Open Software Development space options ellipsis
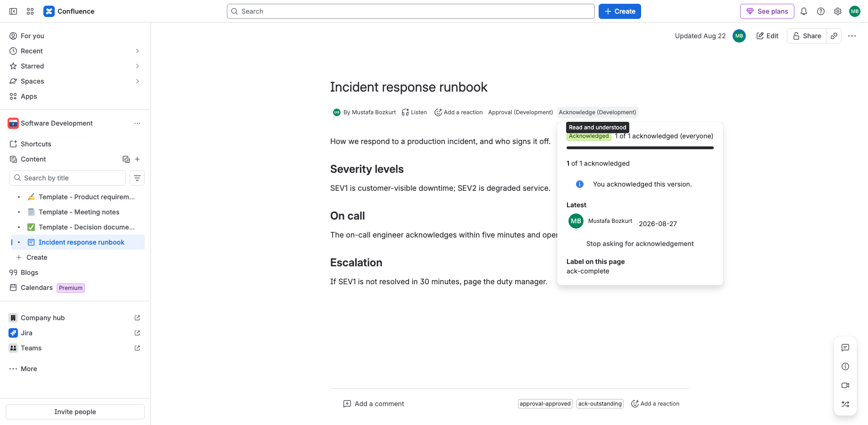Screen dimensions: 868x425 (137, 123)
